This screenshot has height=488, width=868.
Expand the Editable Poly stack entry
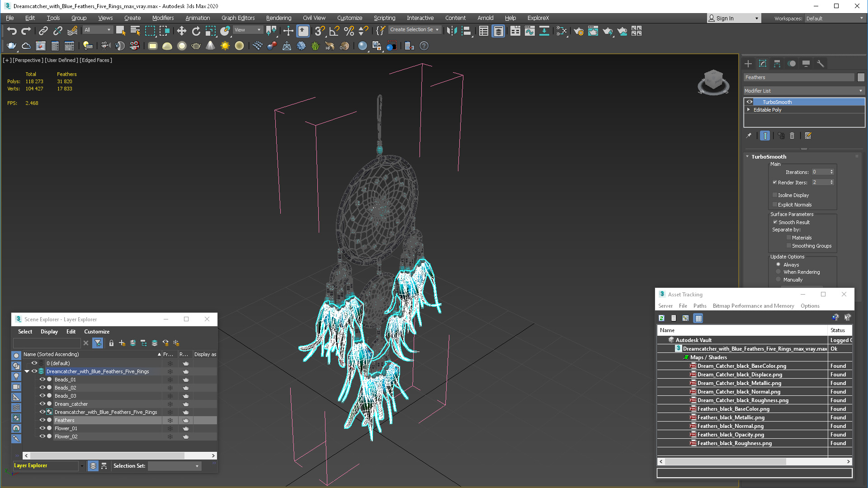coord(749,110)
